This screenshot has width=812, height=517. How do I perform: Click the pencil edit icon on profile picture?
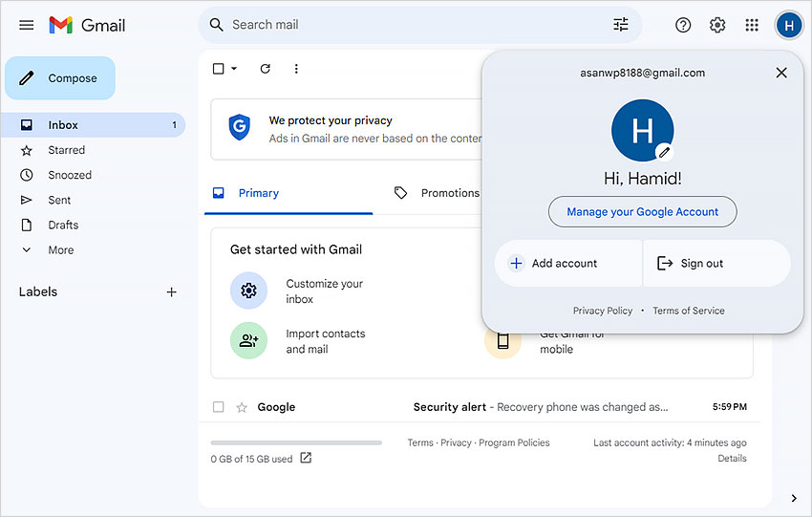665,152
